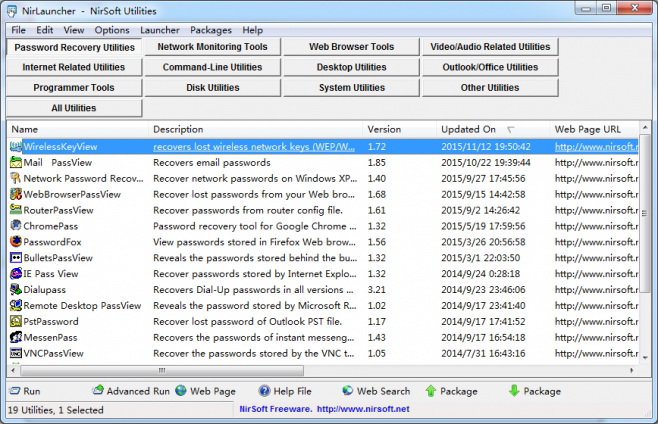Open the Packages menu

211,30
